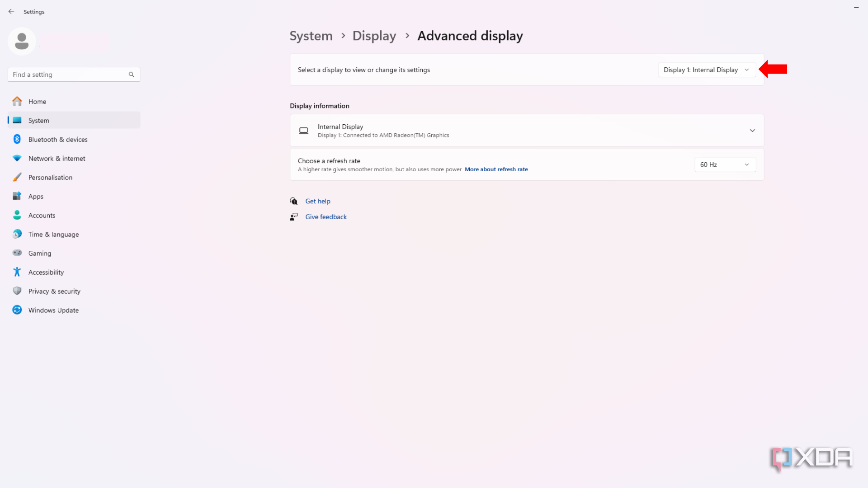Open Accounts settings icon
Viewport: 868px width, 488px height.
pos(17,215)
